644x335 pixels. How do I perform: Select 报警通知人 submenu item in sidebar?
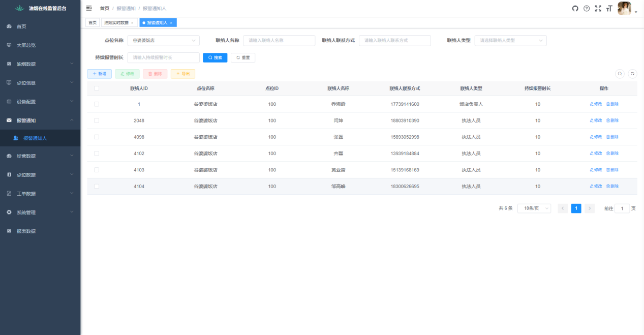(x=40, y=138)
